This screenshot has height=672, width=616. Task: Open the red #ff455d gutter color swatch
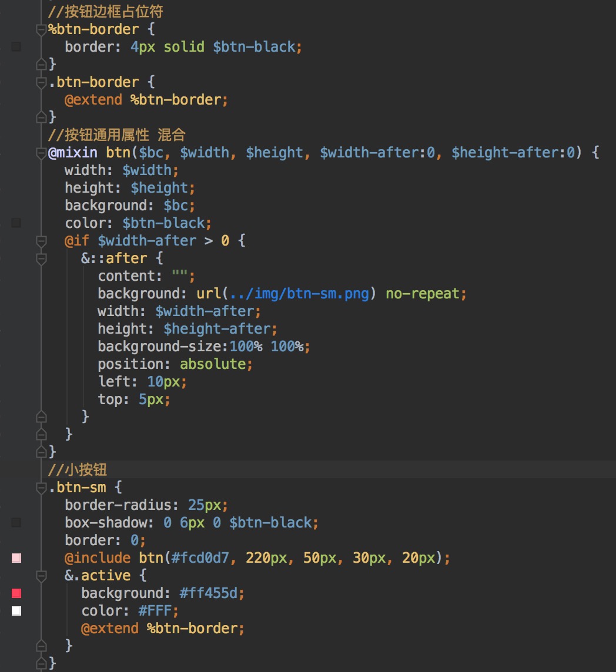[16, 593]
